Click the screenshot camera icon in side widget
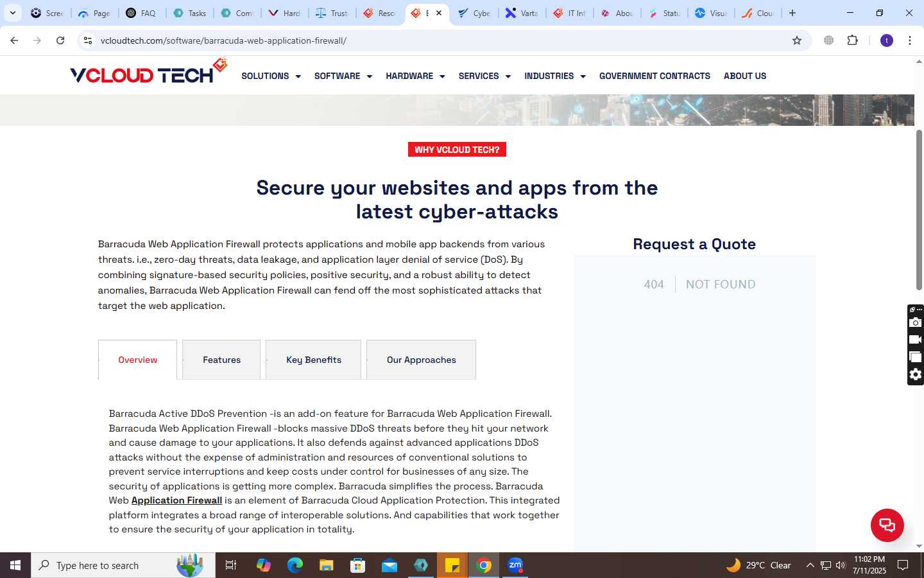Screen dimensions: 924x578 (x=916, y=322)
